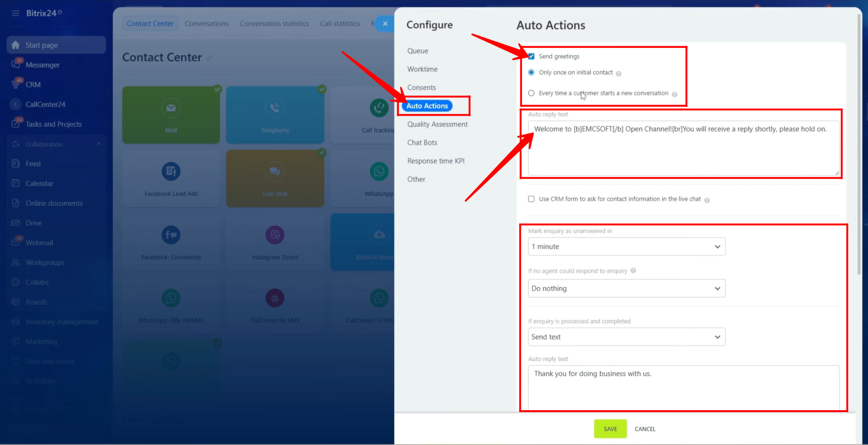Switch to the Chat Bots settings section
The width and height of the screenshot is (868, 445).
pos(422,143)
